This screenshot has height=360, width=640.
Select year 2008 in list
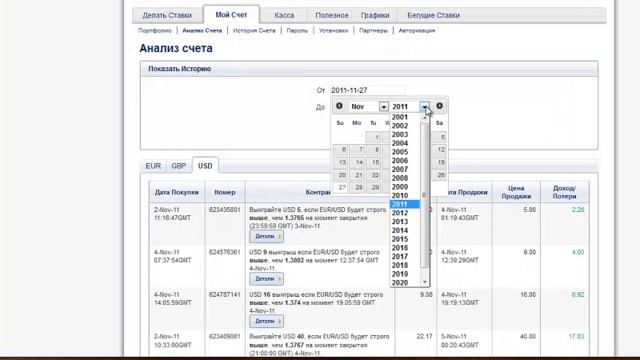[400, 178]
